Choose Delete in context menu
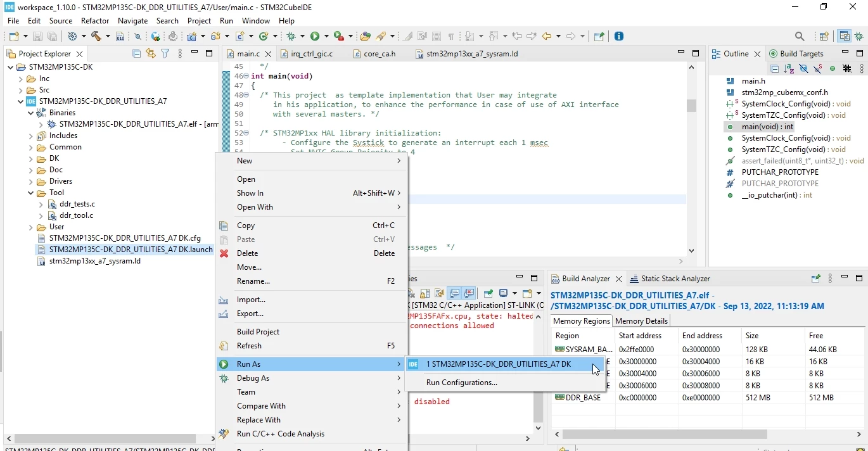Screen dimensions: 868x451 tap(311, 253)
